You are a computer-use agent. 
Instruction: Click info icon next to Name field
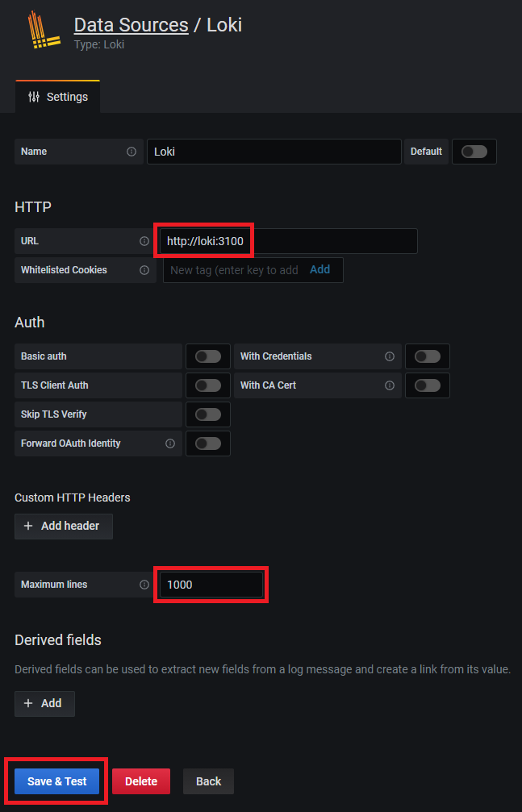point(132,152)
